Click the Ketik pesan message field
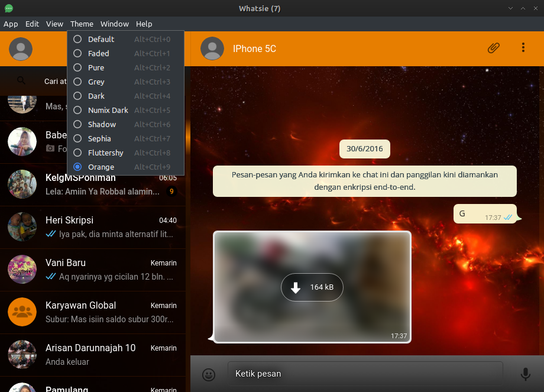The height and width of the screenshot is (392, 544). (x=365, y=374)
